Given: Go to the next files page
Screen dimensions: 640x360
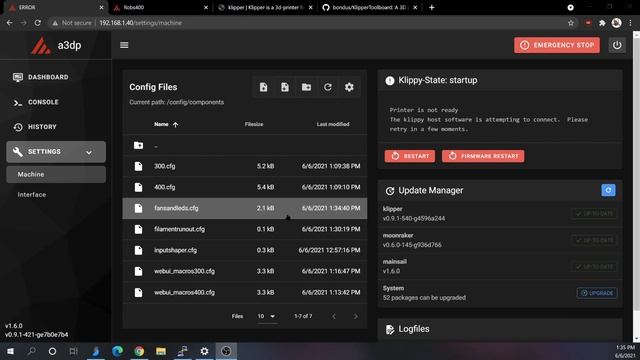Looking at the screenshot, I should coord(356,316).
